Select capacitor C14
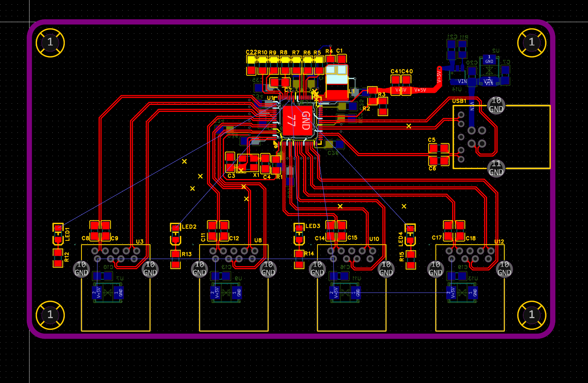The width and height of the screenshot is (588, 383). (330, 231)
